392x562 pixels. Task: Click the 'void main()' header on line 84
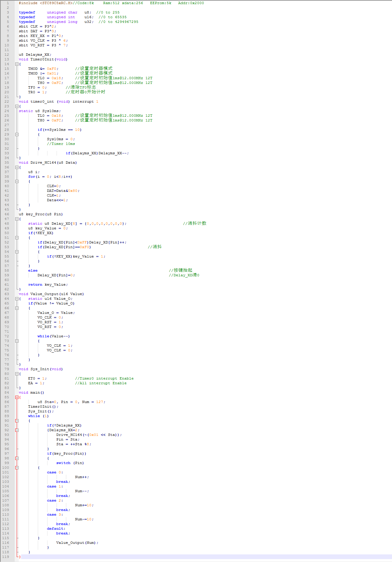31,392
